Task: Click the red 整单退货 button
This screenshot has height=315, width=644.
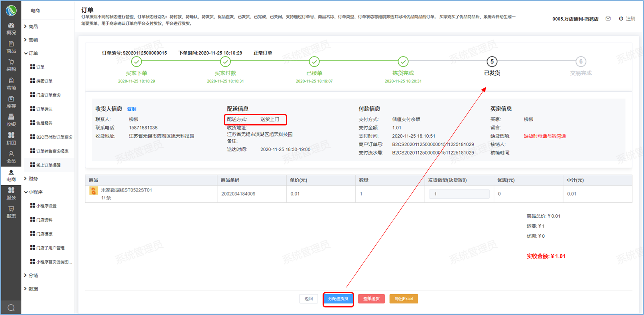Action: pyautogui.click(x=371, y=299)
